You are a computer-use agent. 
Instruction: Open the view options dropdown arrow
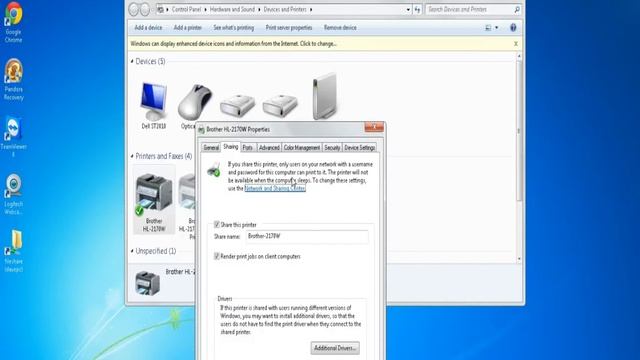pyautogui.click(x=497, y=28)
